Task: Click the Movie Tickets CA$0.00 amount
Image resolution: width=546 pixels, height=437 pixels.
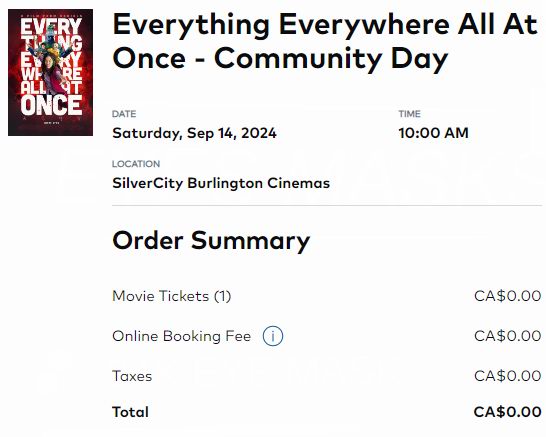Action: click(x=507, y=296)
